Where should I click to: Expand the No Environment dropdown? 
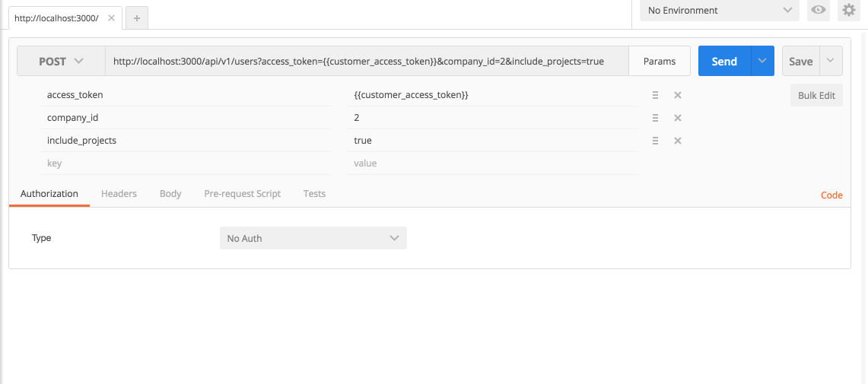pos(719,10)
